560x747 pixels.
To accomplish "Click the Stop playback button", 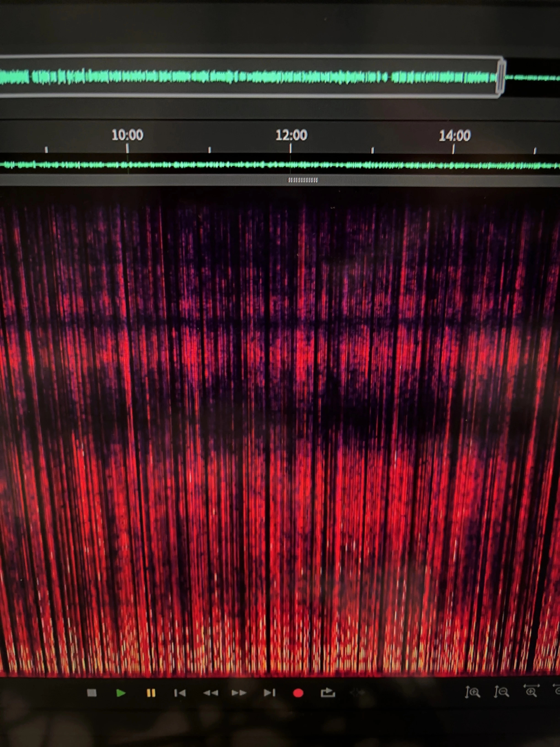I will 92,693.
